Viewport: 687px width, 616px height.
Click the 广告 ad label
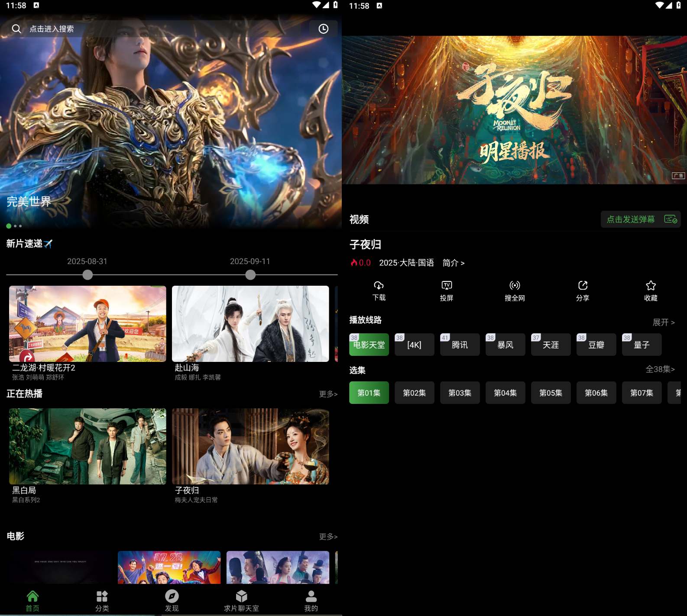(x=678, y=175)
